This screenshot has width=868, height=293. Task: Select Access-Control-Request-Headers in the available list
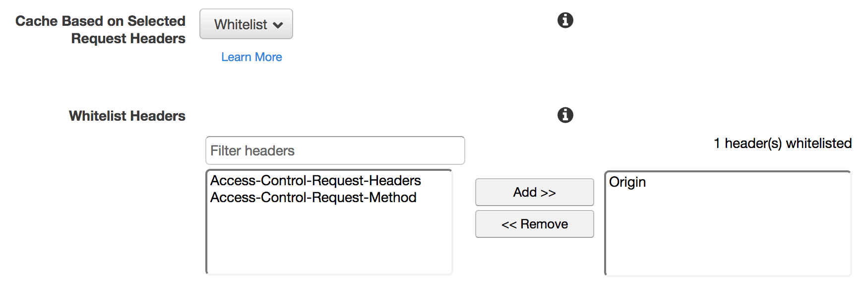tap(315, 181)
